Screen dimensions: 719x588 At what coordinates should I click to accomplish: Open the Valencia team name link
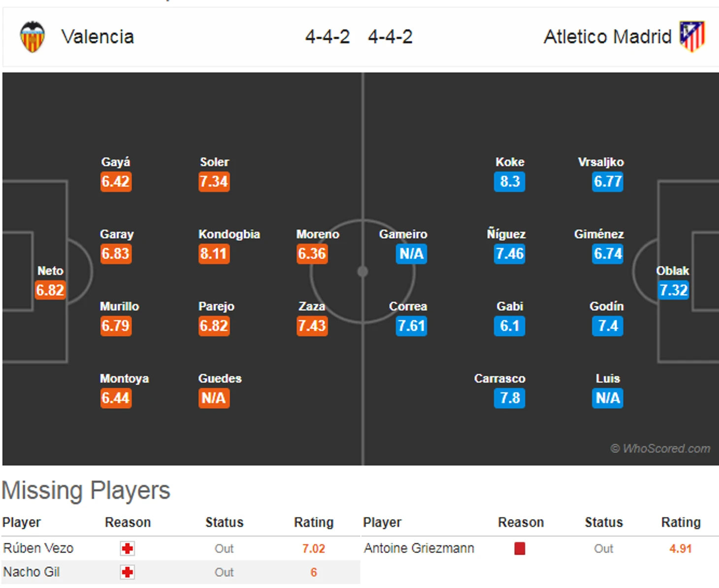[98, 37]
